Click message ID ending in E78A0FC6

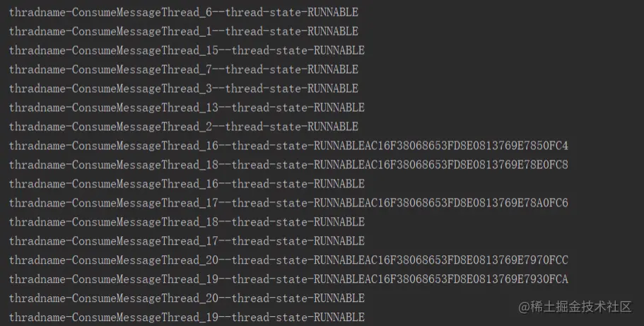click(x=467, y=203)
